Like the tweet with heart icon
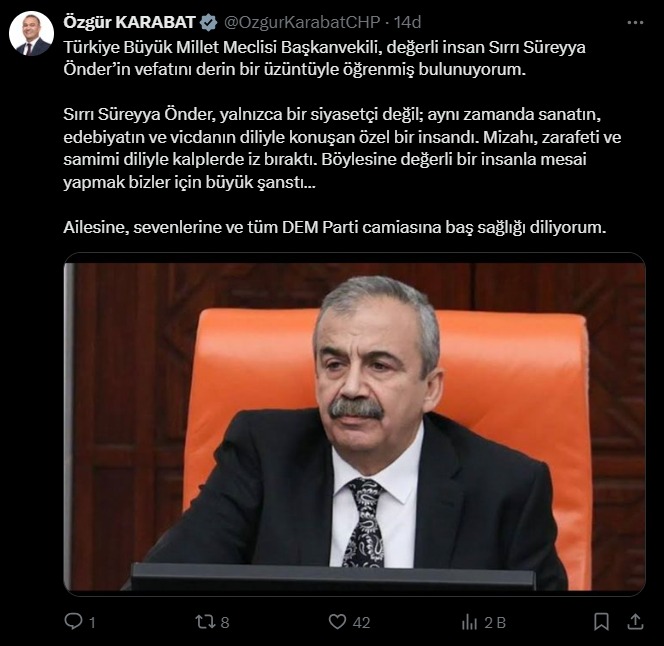 (x=338, y=622)
